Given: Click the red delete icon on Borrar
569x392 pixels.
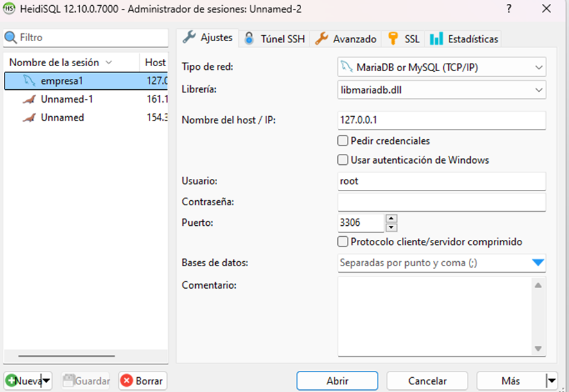Looking at the screenshot, I should 128,380.
